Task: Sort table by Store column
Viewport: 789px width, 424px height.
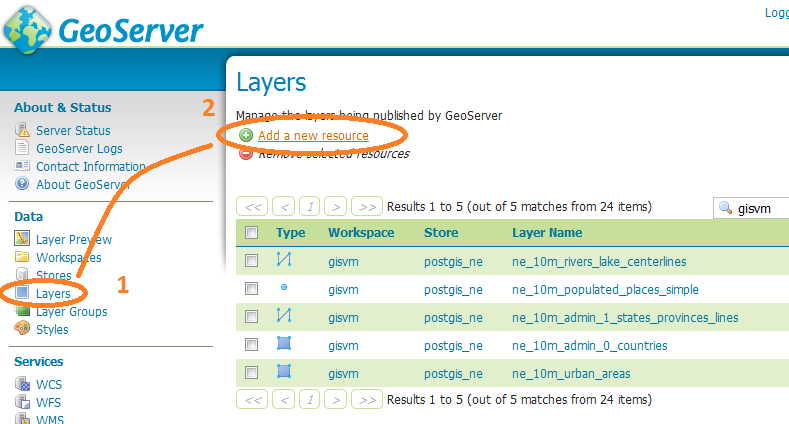Action: [x=441, y=233]
